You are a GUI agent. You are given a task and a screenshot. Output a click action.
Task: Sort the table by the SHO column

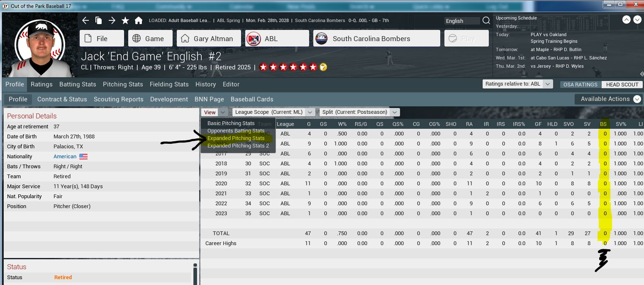(x=451, y=124)
